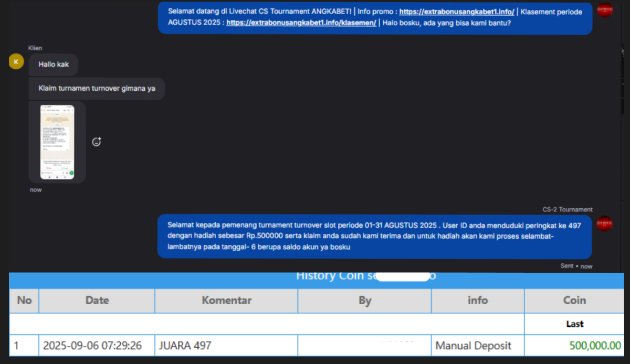The height and width of the screenshot is (364, 630).
Task: Click the "Komentar" column header
Action: pyautogui.click(x=226, y=301)
